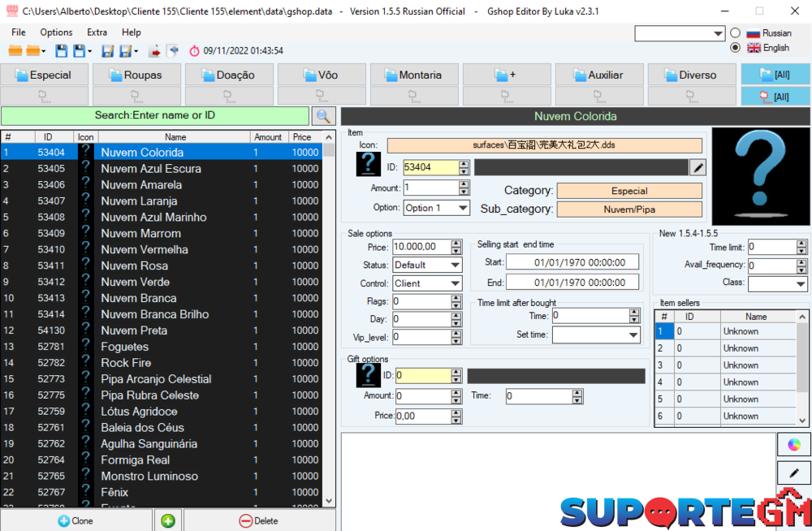Open the Extra menu
Viewport: 812px width, 531px height.
(97, 32)
